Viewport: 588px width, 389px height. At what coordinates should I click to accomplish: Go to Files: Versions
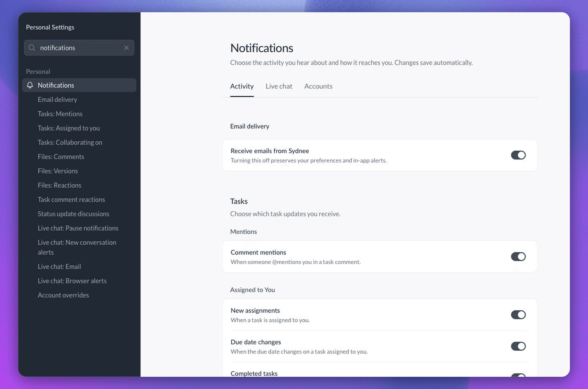58,171
